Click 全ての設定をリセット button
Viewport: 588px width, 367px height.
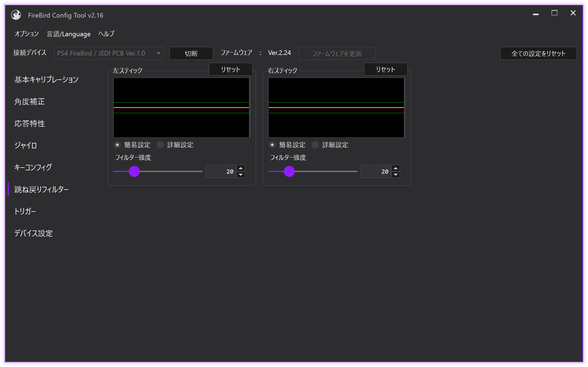[x=538, y=53]
